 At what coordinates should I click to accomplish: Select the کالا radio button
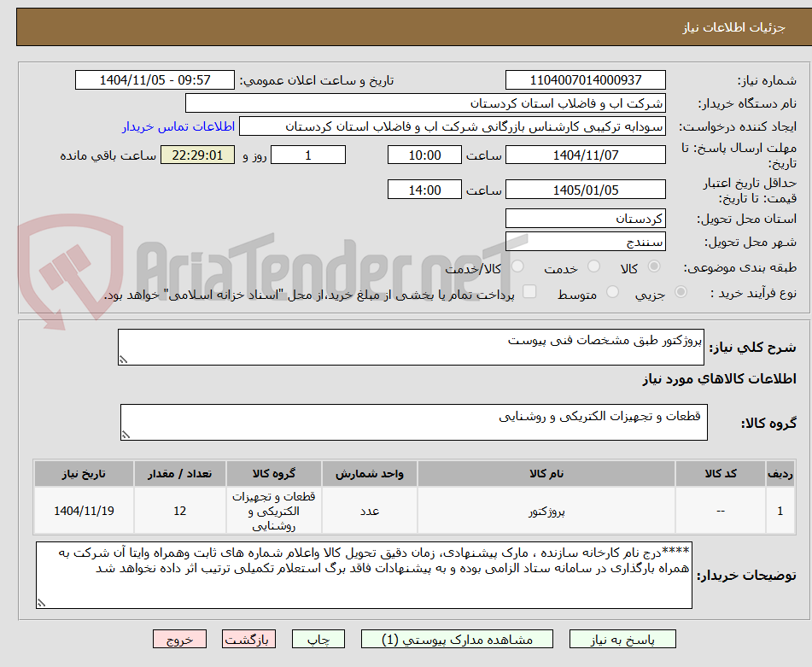coord(654,266)
